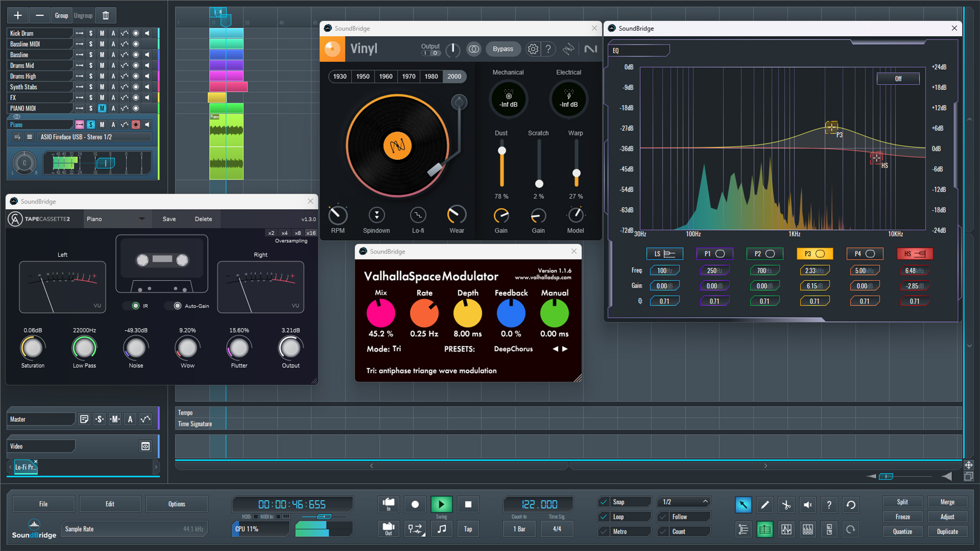Viewport: 980px width, 551px height.
Task: Click the timeline zoom slider handle
Action: click(887, 477)
